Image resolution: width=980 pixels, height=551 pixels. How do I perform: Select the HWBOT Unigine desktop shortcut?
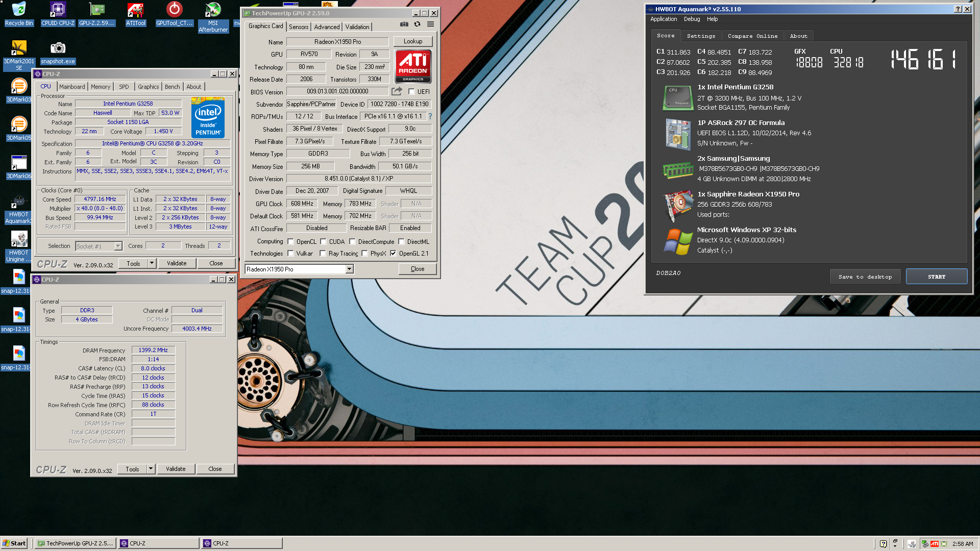click(19, 247)
